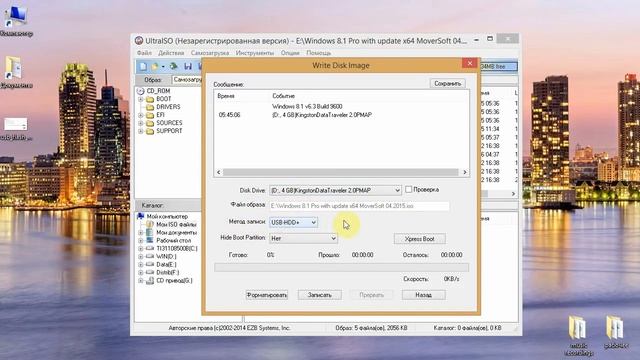Open the music recordings desktop folder
This screenshot has width=640, height=360.
point(579,335)
